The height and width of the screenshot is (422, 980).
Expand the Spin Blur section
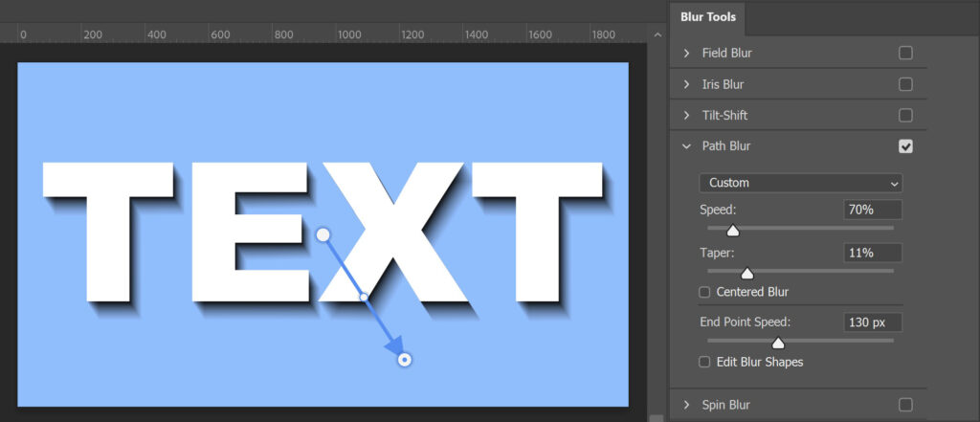pos(687,405)
